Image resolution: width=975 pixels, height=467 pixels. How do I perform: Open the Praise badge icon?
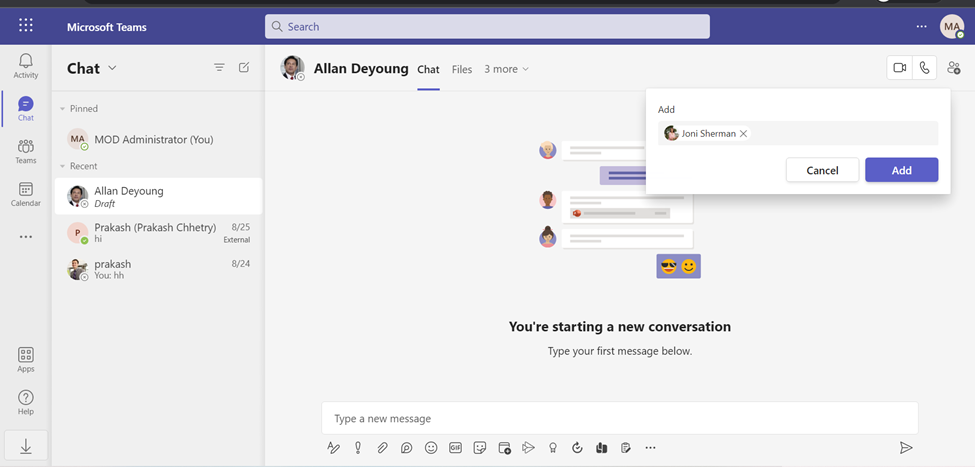pos(552,448)
